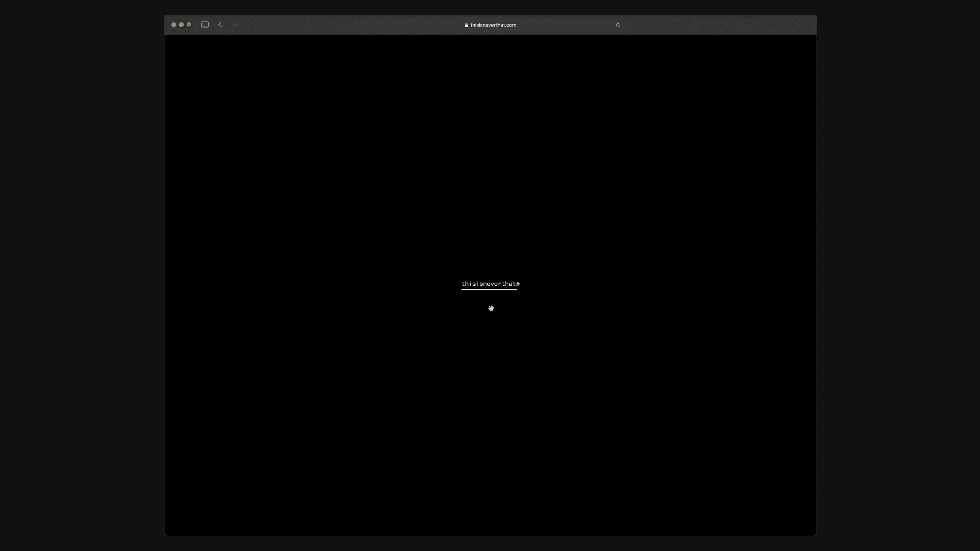Screen dimensions: 980x551
Task: Open the centered thisisneverthat® logo link
Action: [x=489, y=284]
